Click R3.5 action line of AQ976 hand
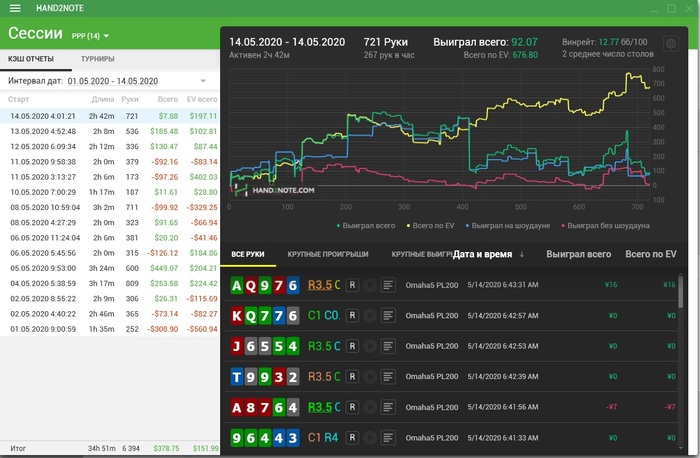 point(320,285)
